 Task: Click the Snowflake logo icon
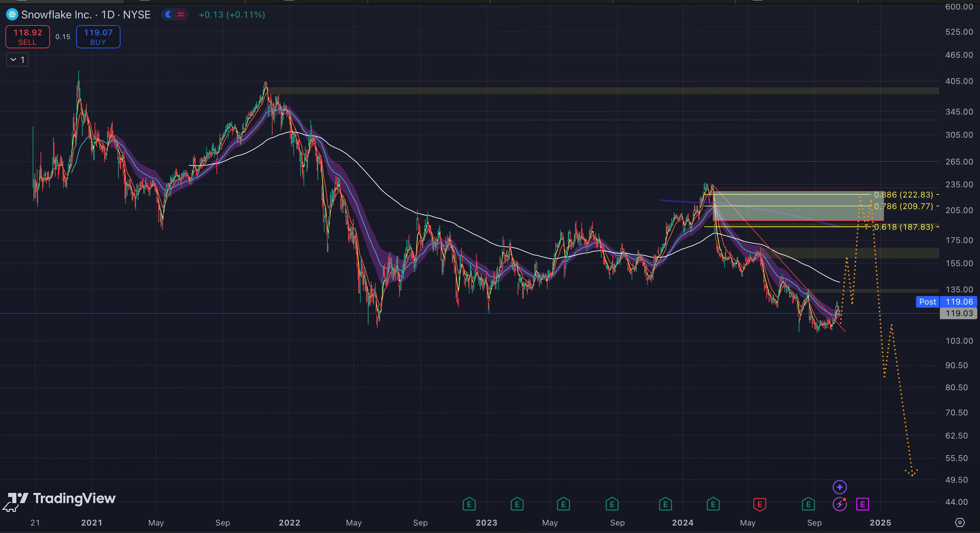pos(12,14)
